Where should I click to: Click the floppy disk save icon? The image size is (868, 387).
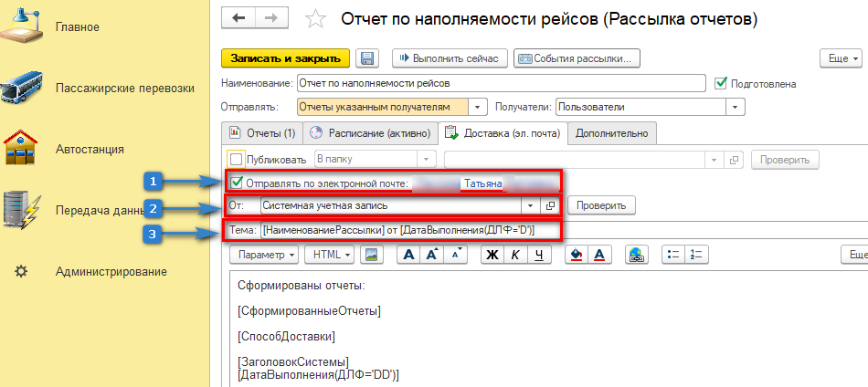(368, 58)
